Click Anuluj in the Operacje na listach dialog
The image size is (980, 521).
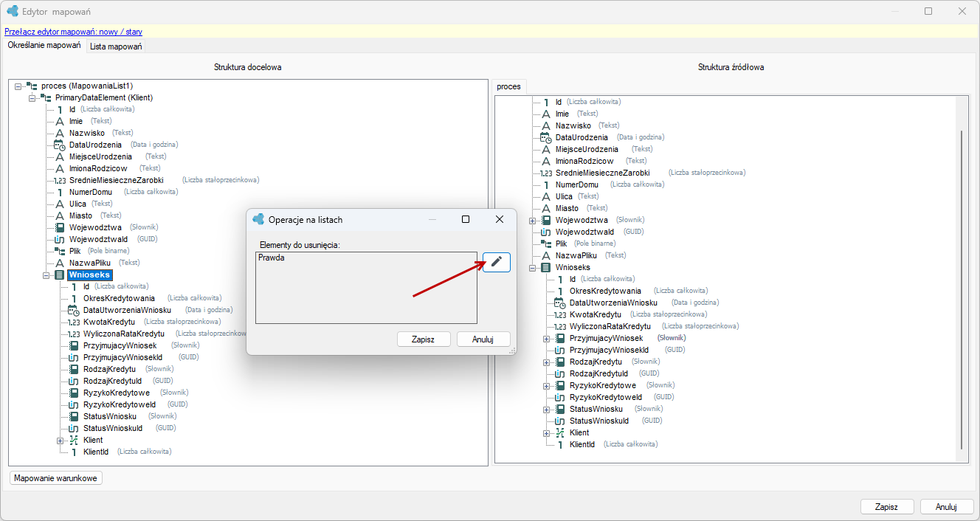point(483,339)
